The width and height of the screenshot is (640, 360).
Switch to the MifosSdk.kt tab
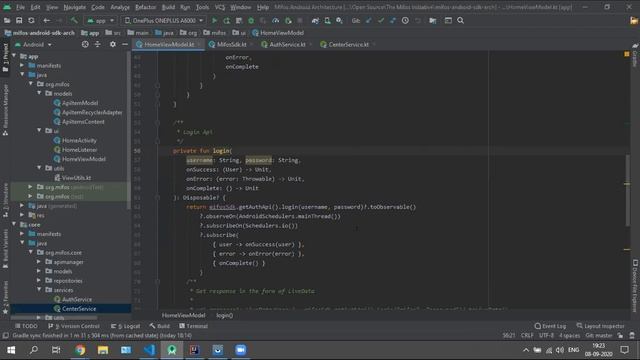click(231, 44)
